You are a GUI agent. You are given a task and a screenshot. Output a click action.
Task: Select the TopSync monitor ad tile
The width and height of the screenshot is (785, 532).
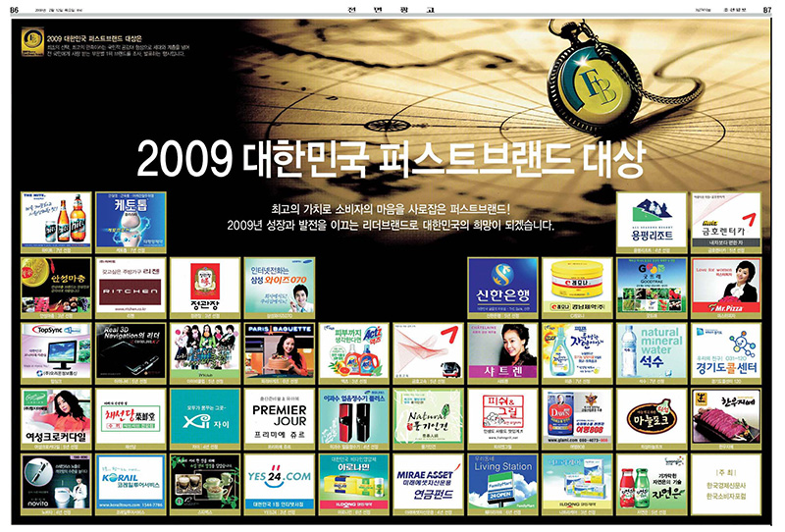coord(57,348)
